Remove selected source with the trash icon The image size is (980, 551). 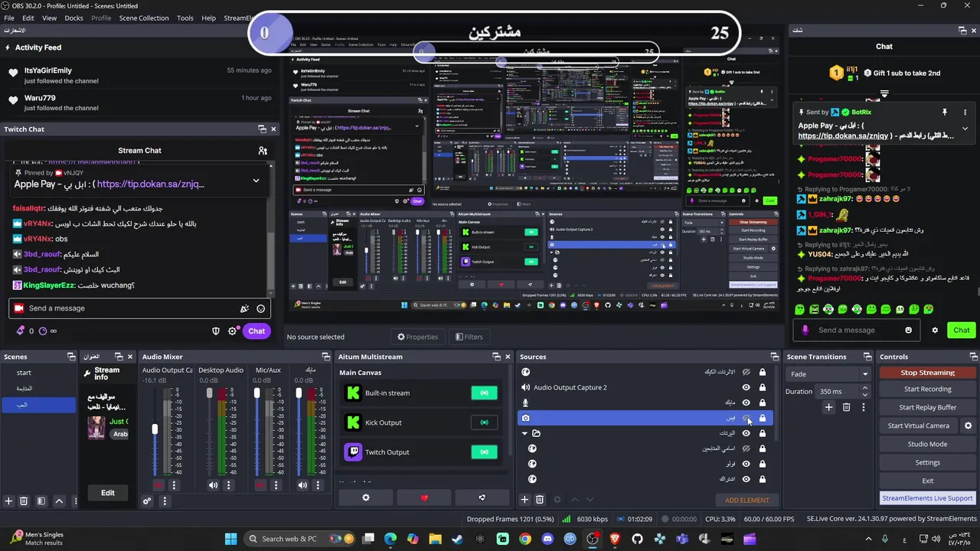point(540,500)
